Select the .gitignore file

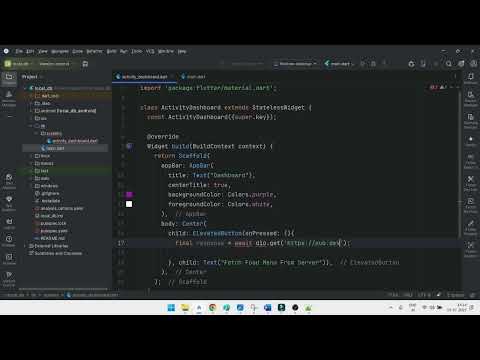coord(47,193)
